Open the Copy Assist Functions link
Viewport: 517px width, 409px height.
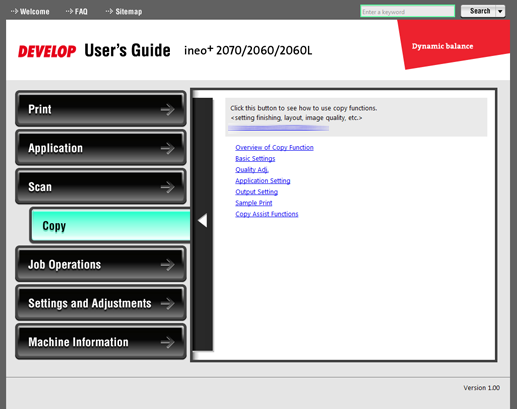coord(267,214)
